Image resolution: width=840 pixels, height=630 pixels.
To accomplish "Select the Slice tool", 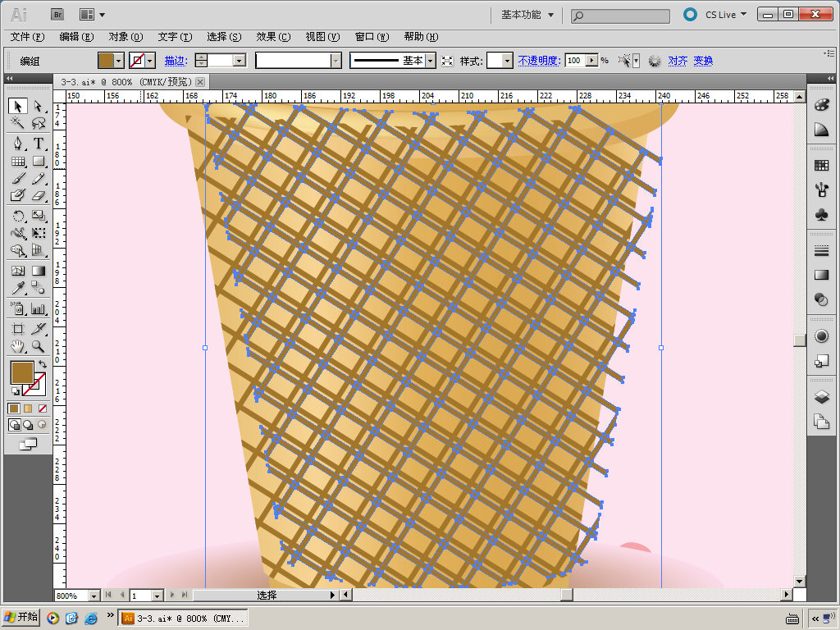I will click(x=38, y=328).
